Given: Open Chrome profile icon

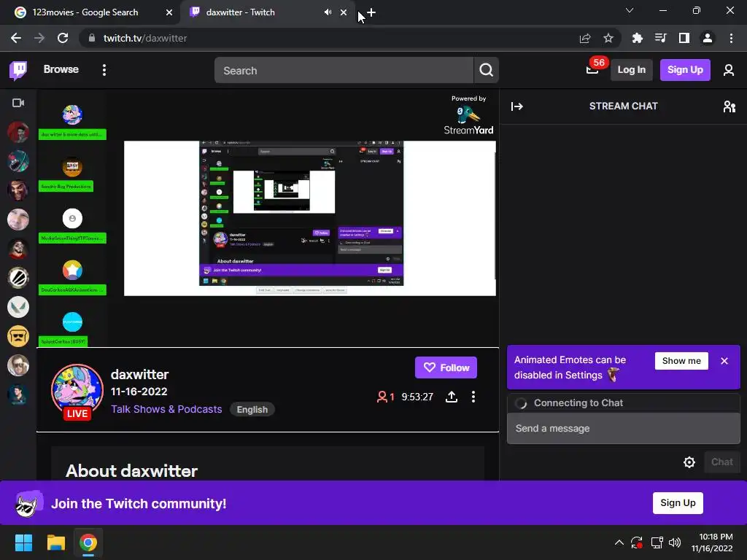Looking at the screenshot, I should [708, 38].
